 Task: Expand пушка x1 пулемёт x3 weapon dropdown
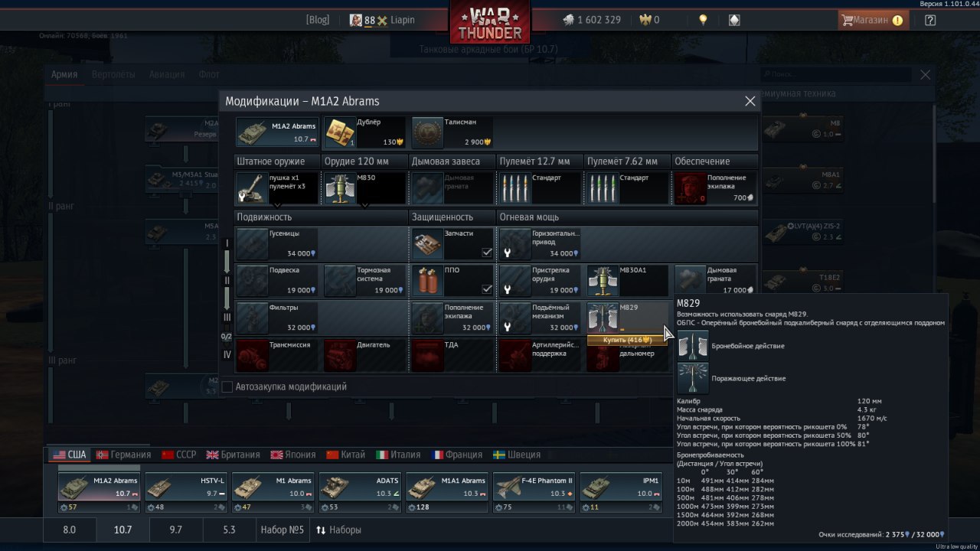(x=277, y=206)
